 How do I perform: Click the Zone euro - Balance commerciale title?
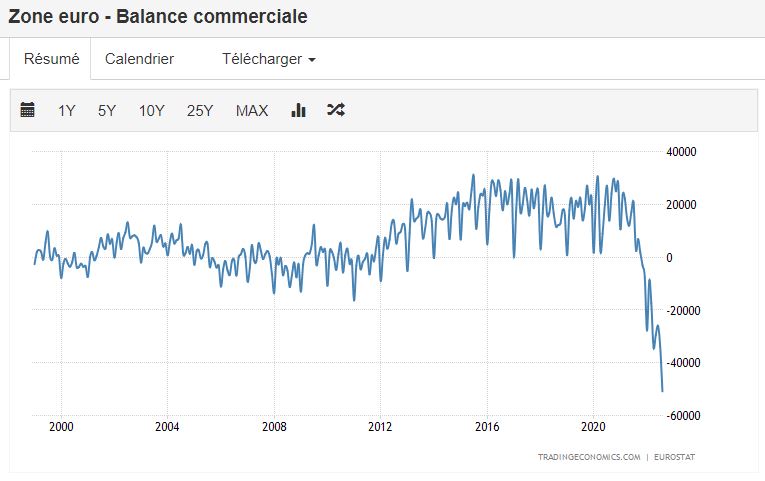[158, 17]
